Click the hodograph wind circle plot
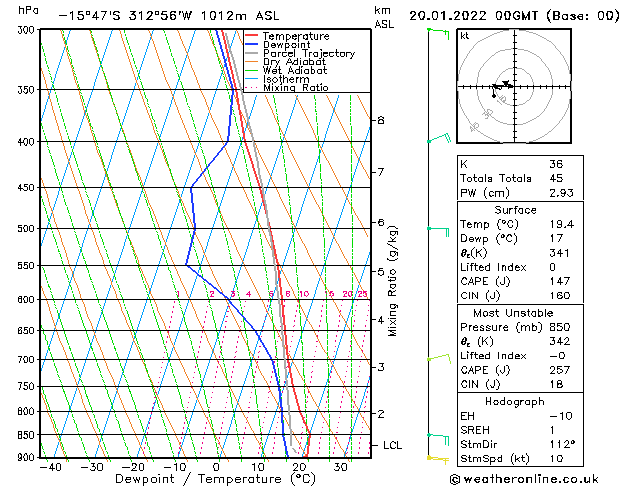The image size is (629, 486). [x=514, y=86]
